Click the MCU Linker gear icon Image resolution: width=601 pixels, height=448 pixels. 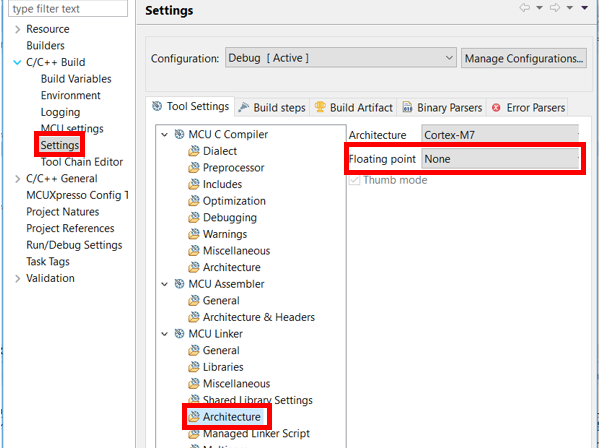(x=179, y=333)
